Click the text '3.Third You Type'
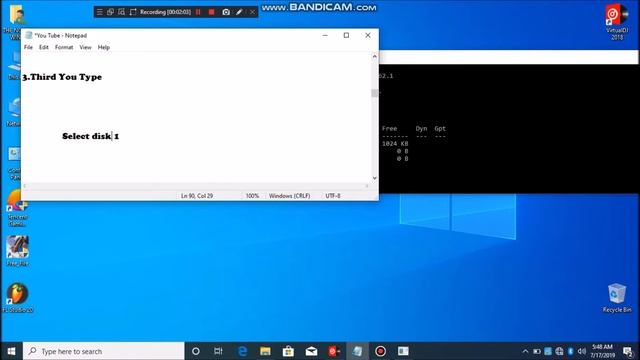640x360 pixels. point(62,77)
